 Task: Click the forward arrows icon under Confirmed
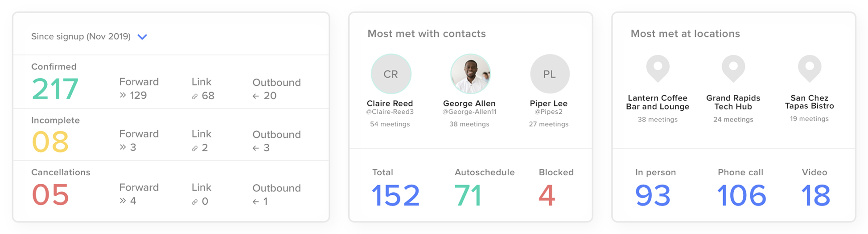coord(123,95)
